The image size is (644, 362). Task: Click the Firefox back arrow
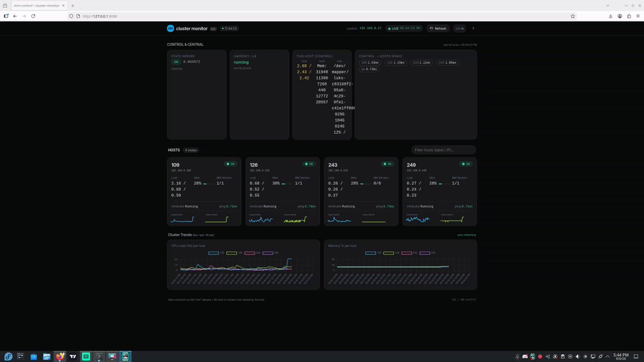click(15, 16)
